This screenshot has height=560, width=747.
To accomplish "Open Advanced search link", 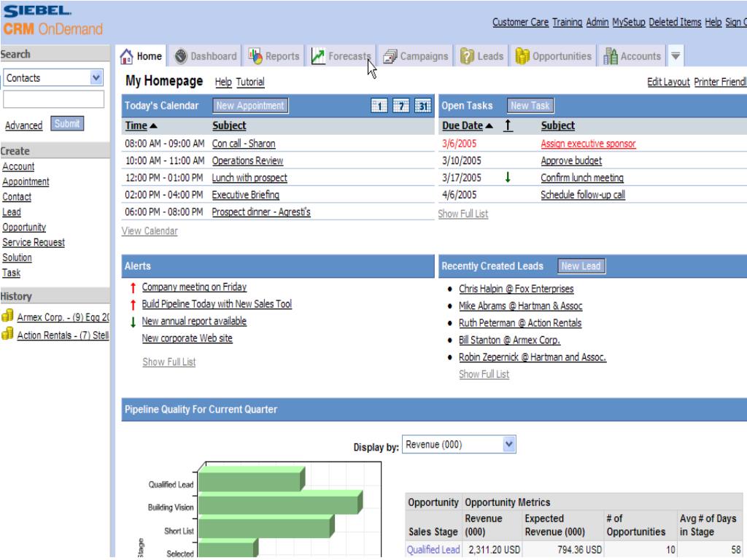I will [x=24, y=125].
